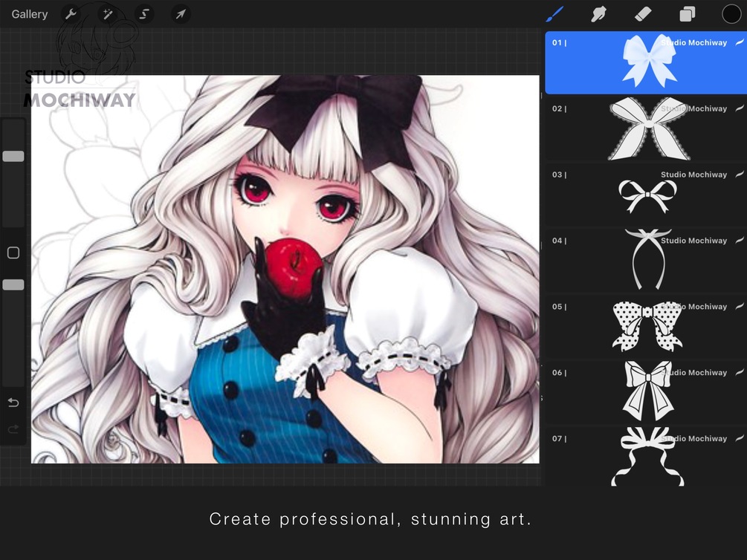The width and height of the screenshot is (747, 560).
Task: Activate the Selection tool
Action: click(144, 14)
